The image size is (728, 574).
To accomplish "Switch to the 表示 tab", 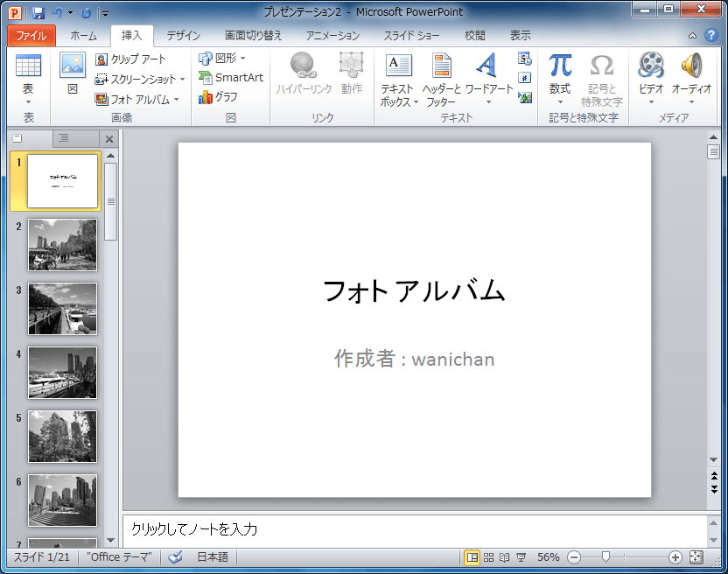I will [520, 36].
